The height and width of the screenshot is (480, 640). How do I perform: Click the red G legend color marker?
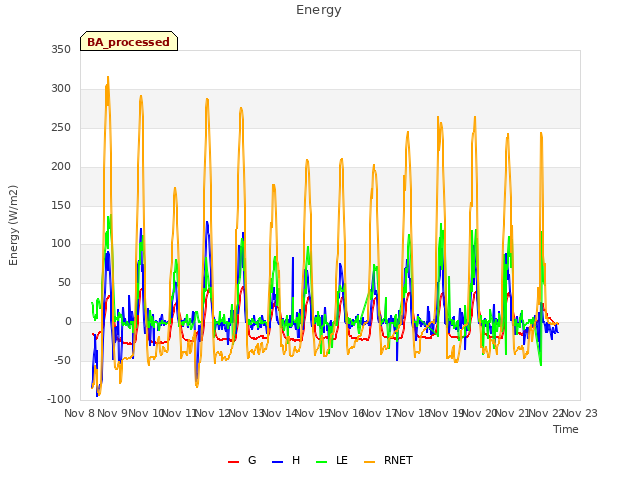point(233,462)
